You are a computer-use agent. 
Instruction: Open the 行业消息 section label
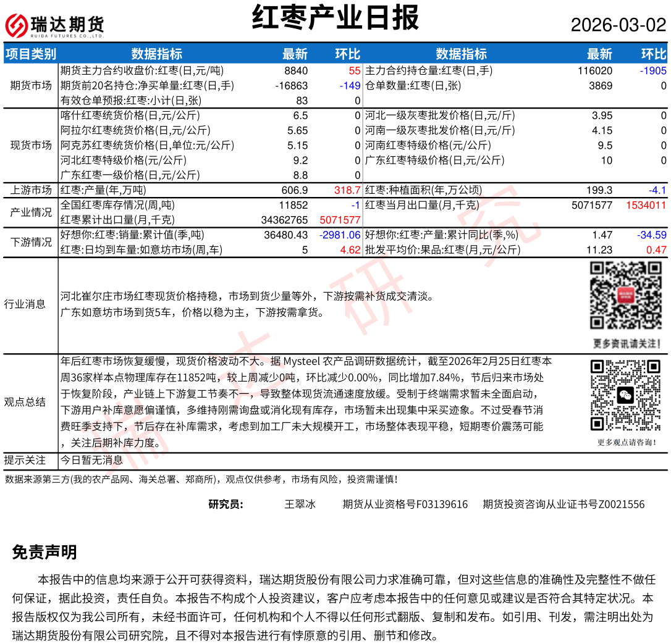point(25,304)
